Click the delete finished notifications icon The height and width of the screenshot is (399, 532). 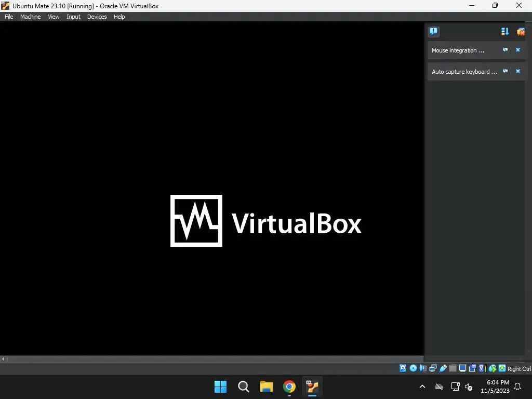point(521,32)
